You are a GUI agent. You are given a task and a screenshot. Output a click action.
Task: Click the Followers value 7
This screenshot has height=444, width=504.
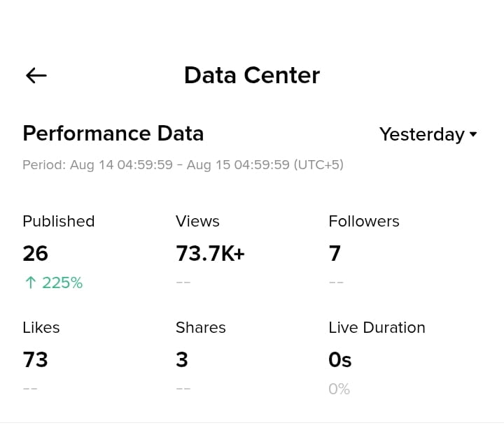click(x=335, y=253)
